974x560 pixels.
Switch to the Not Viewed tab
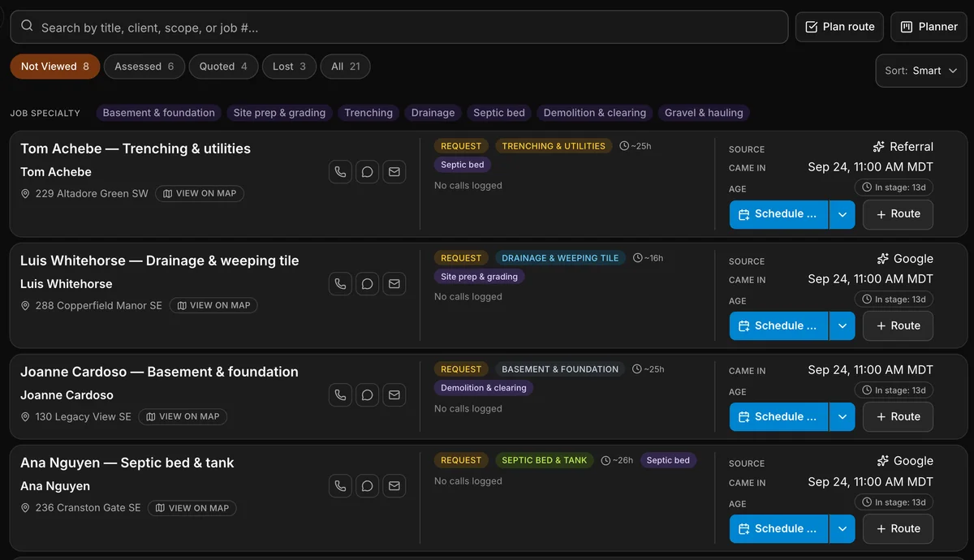[55, 67]
